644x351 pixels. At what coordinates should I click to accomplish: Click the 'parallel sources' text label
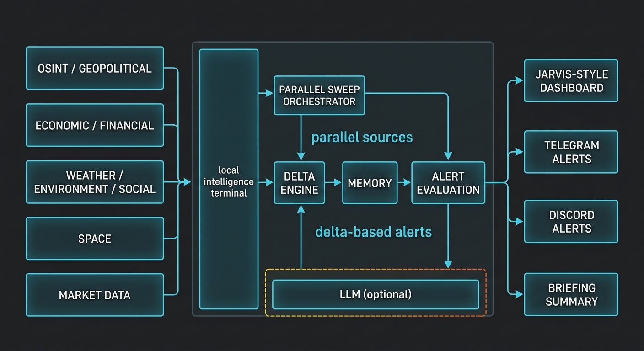tap(362, 137)
